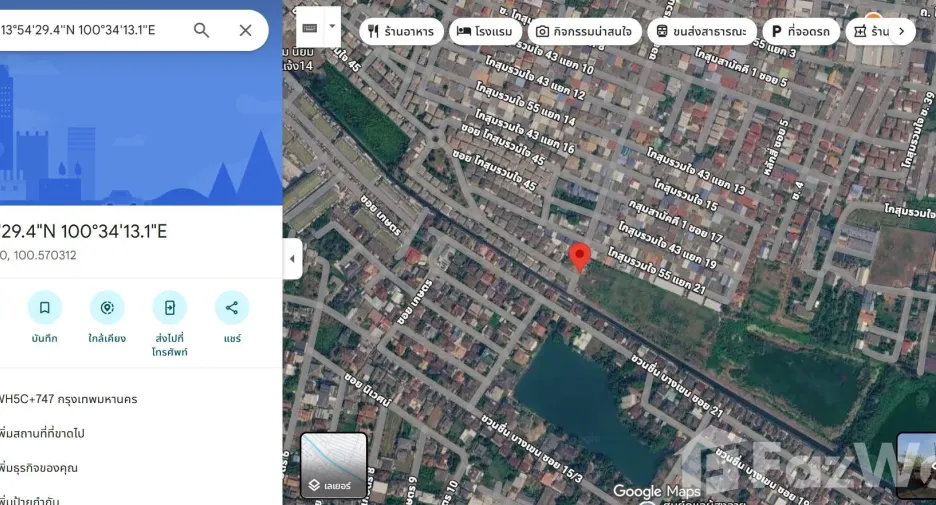The image size is (936, 505).
Task: Click the เพิ่มสถานที่ที่ขาดไป add missing place link
Action: (42, 433)
